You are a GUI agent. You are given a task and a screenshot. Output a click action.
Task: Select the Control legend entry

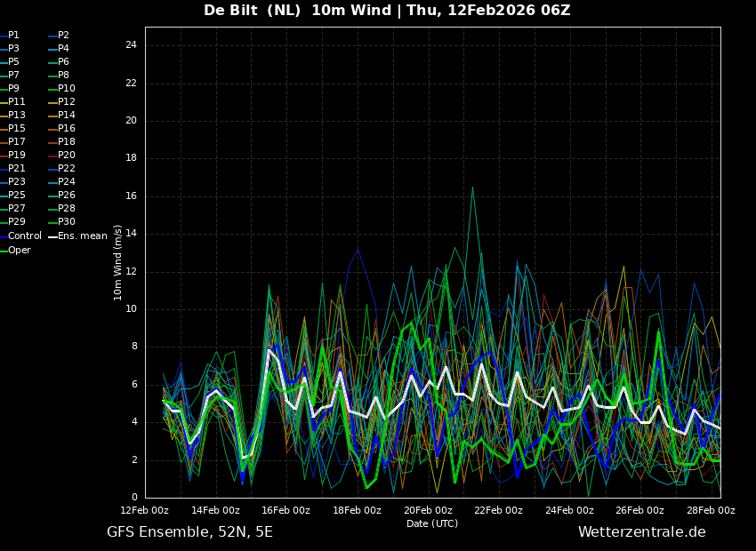pyautogui.click(x=24, y=236)
